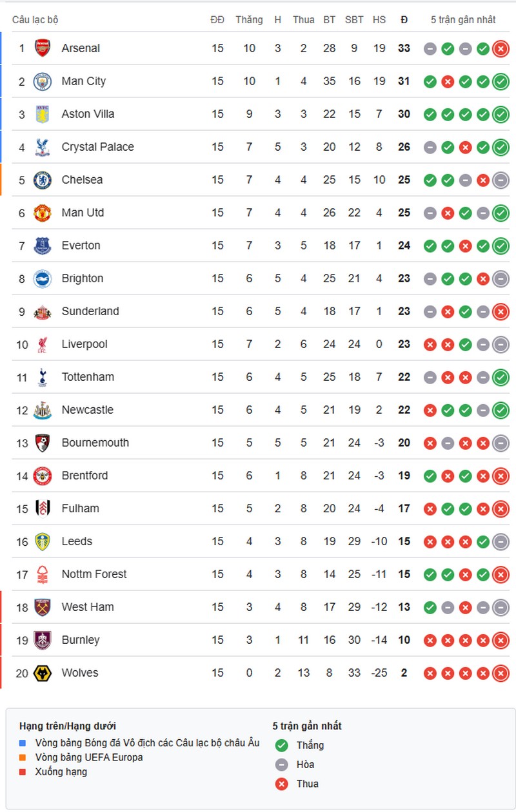
Task: Click the '5 trận gần nhất' column header
Action: 463,20
